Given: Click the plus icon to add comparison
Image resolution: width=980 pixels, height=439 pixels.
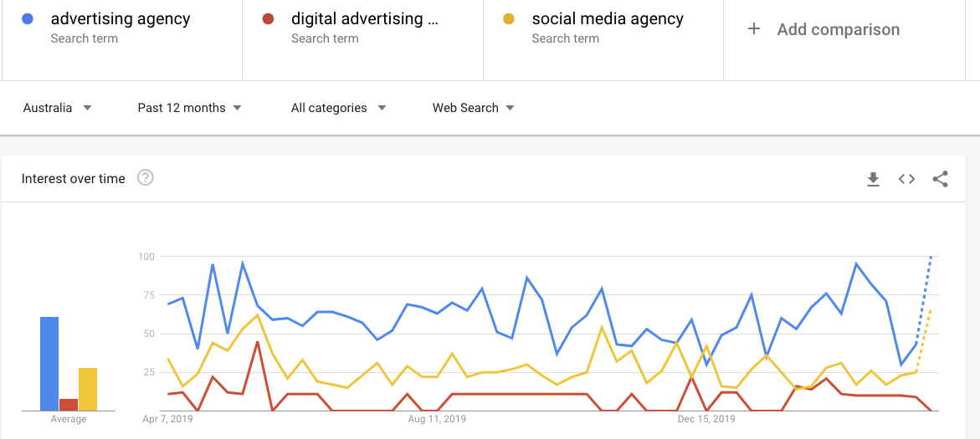Looking at the screenshot, I should click(754, 29).
